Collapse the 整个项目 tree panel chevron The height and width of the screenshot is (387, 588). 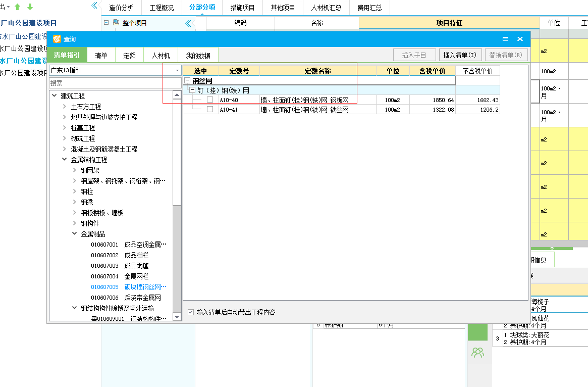(188, 23)
